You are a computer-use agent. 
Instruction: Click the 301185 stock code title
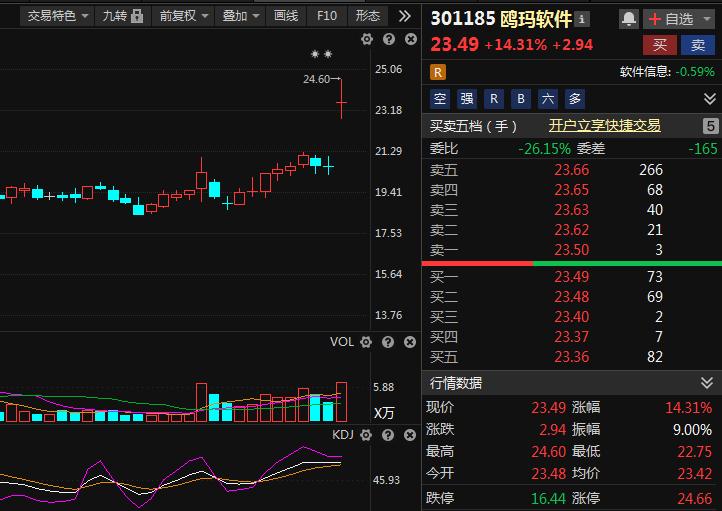click(463, 19)
